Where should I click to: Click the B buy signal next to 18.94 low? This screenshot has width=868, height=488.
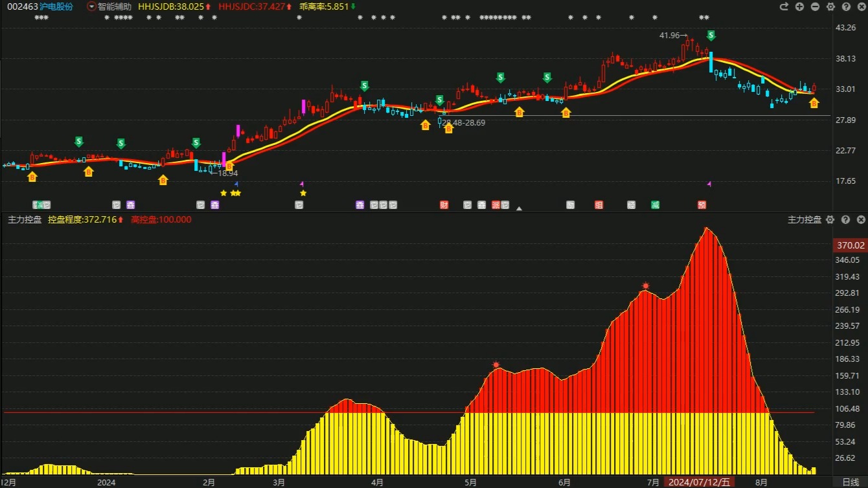[229, 166]
